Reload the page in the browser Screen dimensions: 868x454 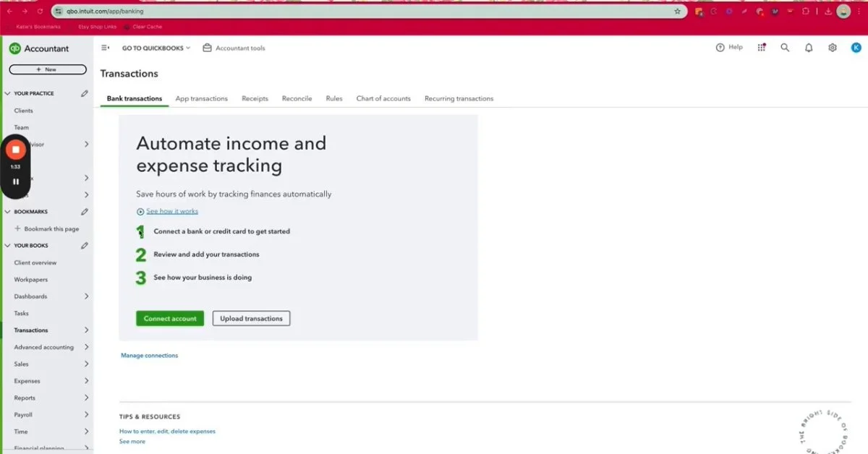41,12
